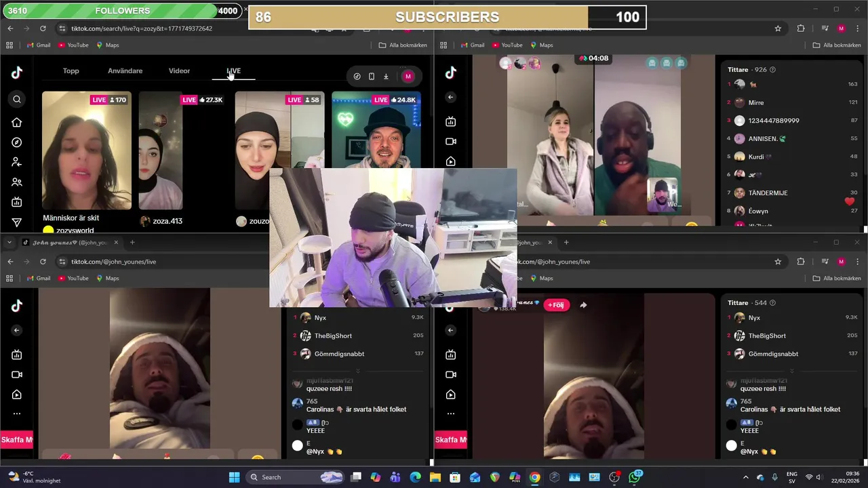Viewport: 868px width, 488px height.
Task: Open Explore compass icon in top-left TikTok sidebar
Action: [x=17, y=142]
